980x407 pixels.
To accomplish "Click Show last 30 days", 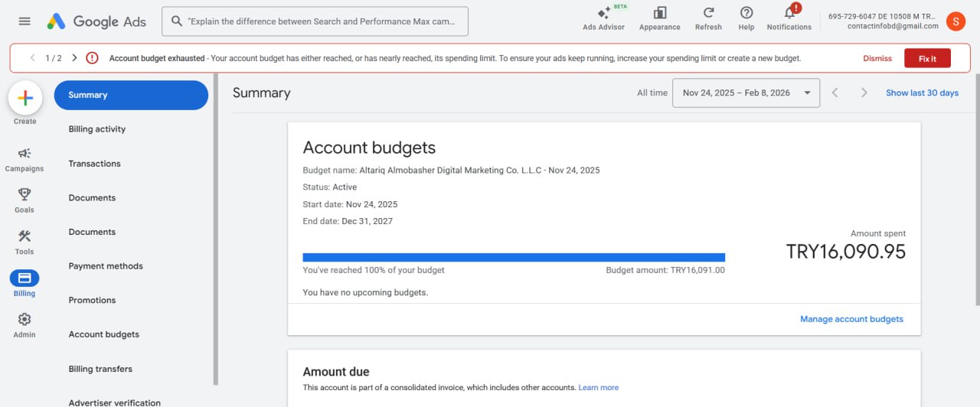I will coord(922,93).
